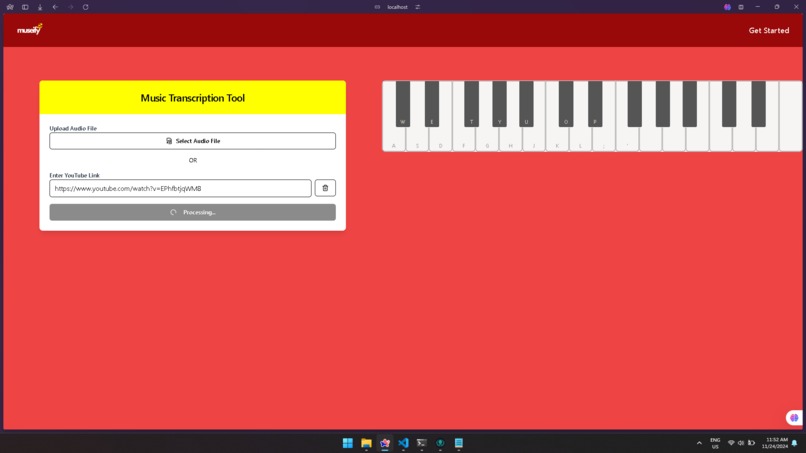This screenshot has width=806, height=453.
Task: Open the Terminal from taskbar
Action: click(x=422, y=443)
